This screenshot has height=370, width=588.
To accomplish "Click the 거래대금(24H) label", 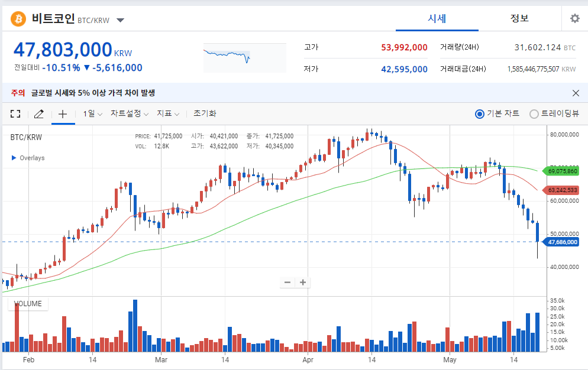I will [x=463, y=69].
